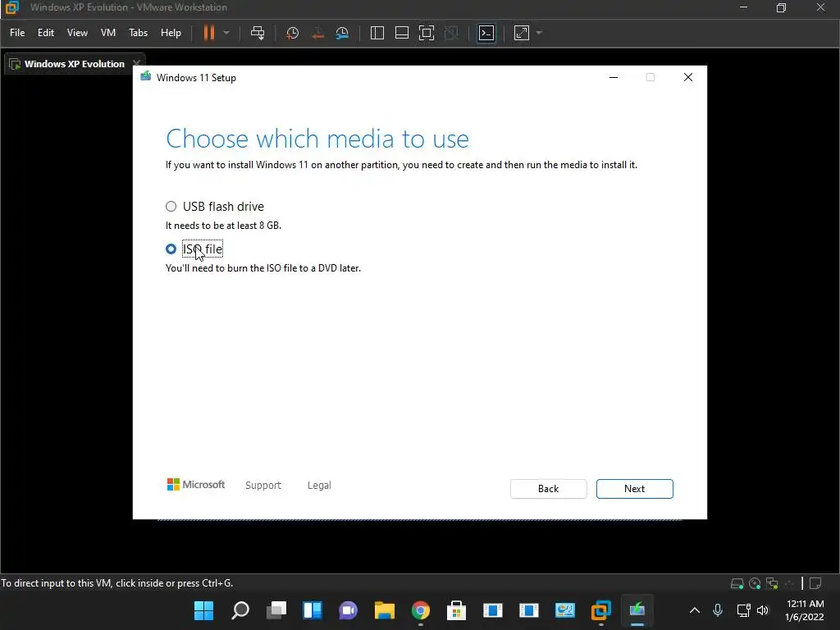The width and height of the screenshot is (840, 630).
Task: Revert virtual machine to previous snapshot
Action: coord(317,33)
